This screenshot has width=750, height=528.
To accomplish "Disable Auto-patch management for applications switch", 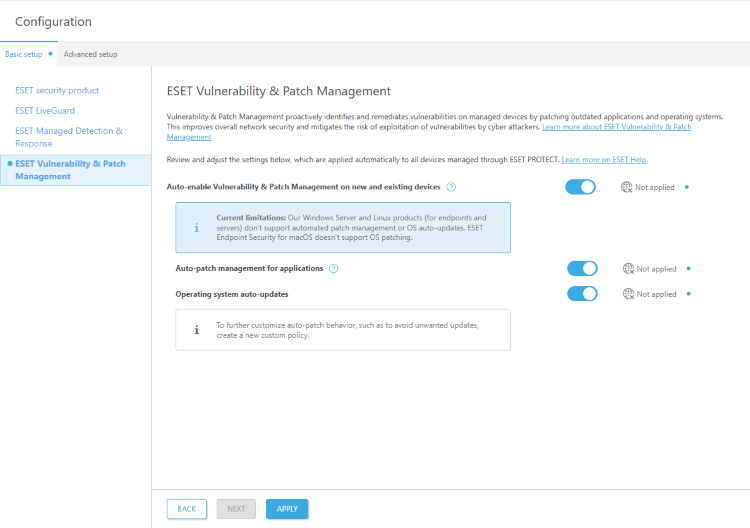I will tap(582, 268).
